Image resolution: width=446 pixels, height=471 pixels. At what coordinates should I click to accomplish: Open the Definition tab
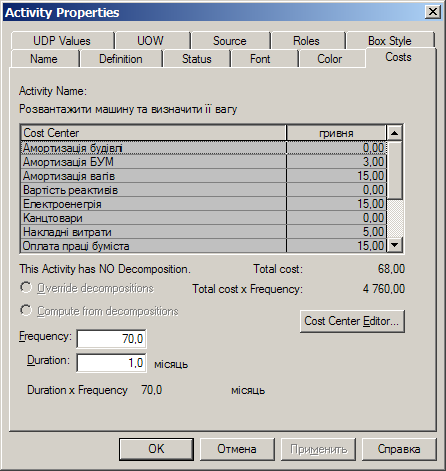point(121,59)
